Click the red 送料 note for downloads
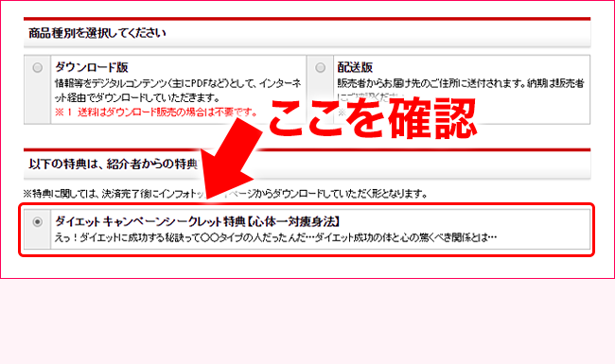 pos(156,113)
